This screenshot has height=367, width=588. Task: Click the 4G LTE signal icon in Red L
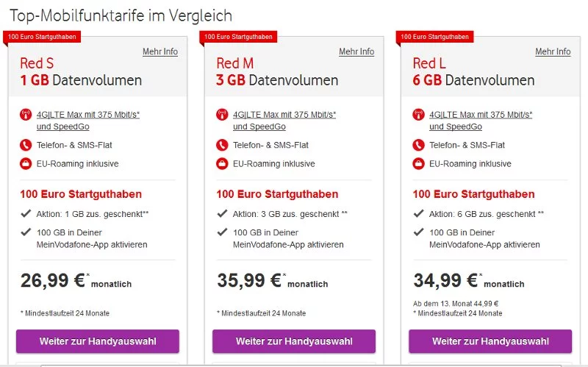coord(418,115)
